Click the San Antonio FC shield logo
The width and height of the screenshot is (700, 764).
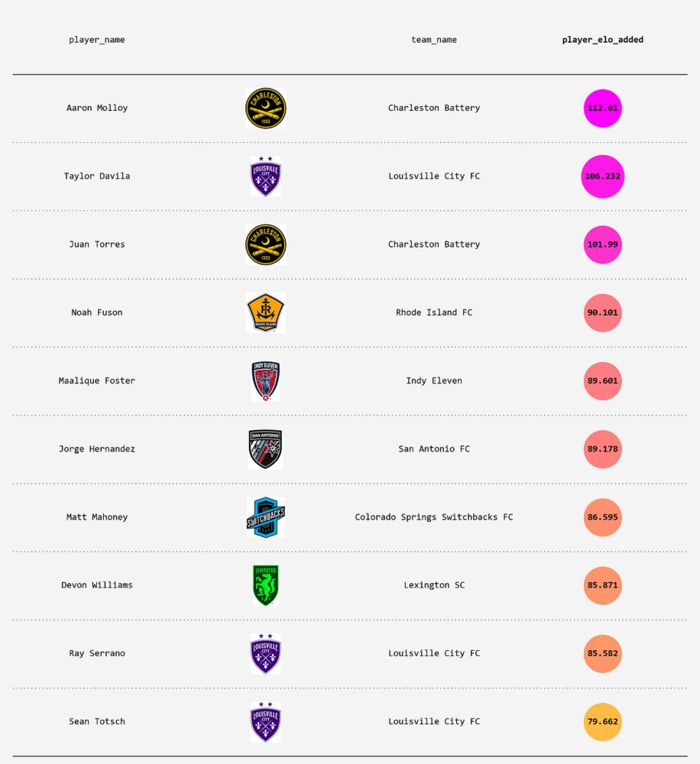point(265,448)
